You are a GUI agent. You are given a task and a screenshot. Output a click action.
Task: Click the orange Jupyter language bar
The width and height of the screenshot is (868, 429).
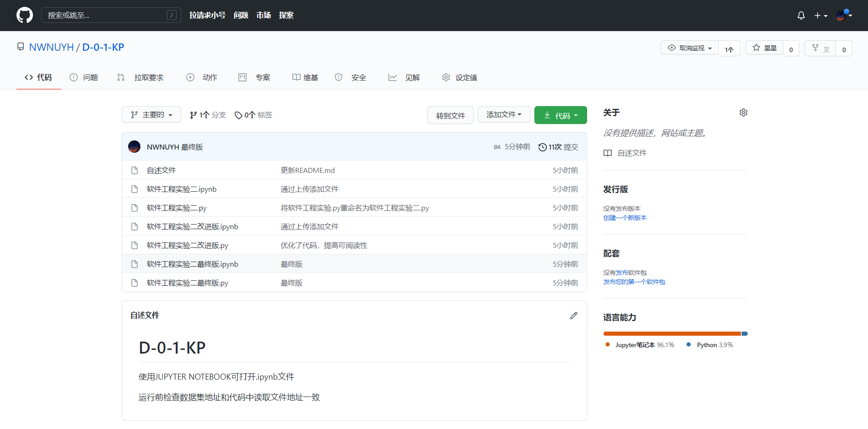coord(672,333)
